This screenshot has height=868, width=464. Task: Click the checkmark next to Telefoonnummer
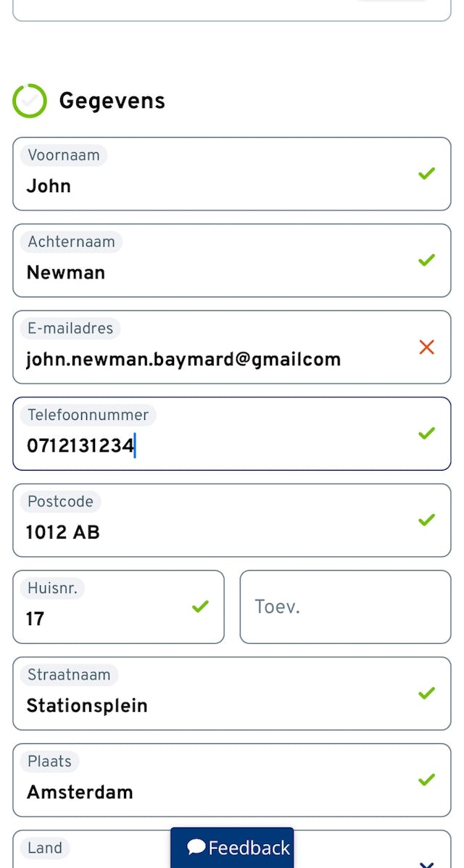click(426, 433)
